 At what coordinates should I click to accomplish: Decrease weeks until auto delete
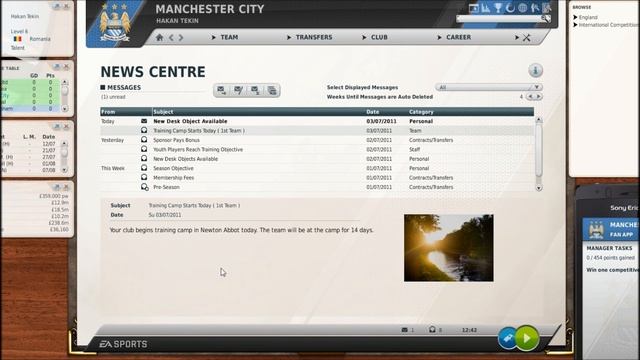pyautogui.click(x=530, y=97)
